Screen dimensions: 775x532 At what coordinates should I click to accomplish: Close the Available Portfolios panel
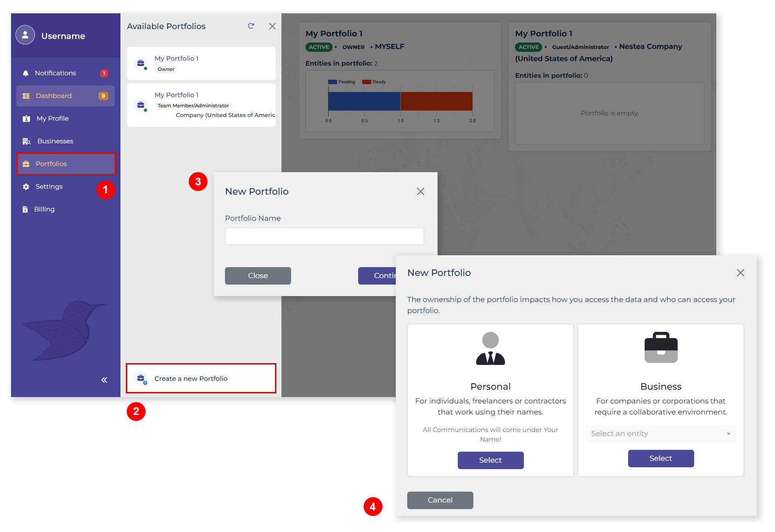[x=272, y=26]
